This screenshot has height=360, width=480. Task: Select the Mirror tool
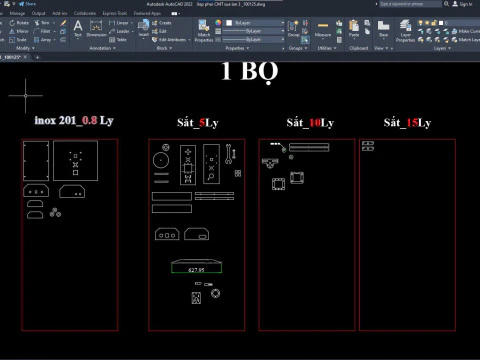(19, 31)
